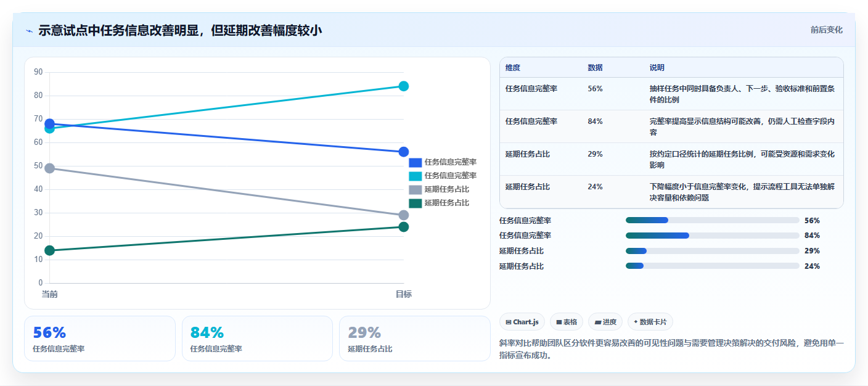Click the footer note beginning 斜率对比帮助团队

(x=671, y=349)
